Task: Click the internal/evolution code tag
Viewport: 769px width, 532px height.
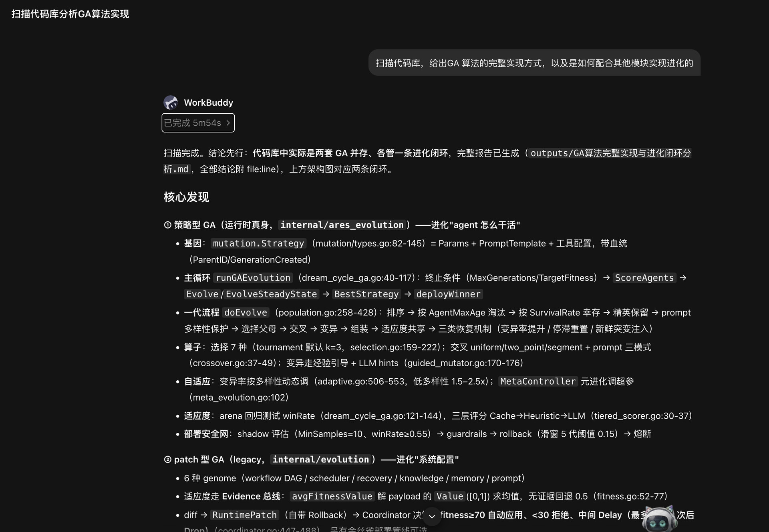Action: coord(321,460)
